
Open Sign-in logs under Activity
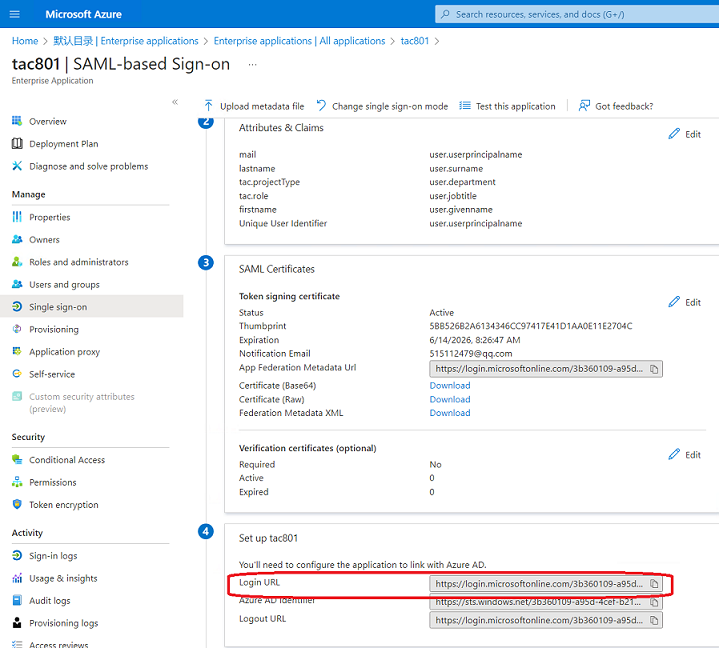[x=53, y=556]
